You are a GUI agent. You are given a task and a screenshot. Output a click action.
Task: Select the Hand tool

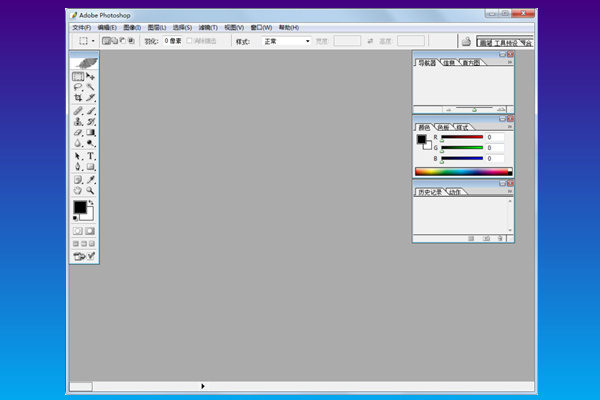click(78, 189)
